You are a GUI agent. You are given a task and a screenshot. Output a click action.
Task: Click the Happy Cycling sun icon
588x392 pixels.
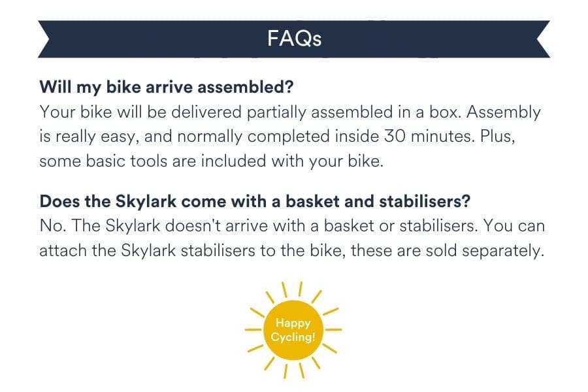(293, 330)
